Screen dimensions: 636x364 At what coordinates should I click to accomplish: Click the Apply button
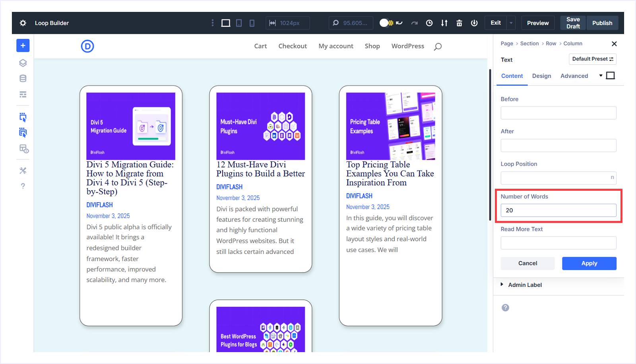[589, 263]
